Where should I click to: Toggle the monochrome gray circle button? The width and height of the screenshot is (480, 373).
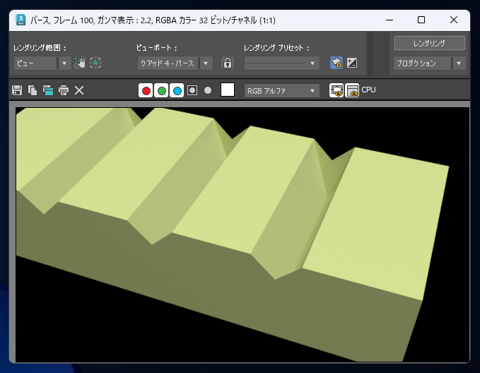(x=208, y=90)
